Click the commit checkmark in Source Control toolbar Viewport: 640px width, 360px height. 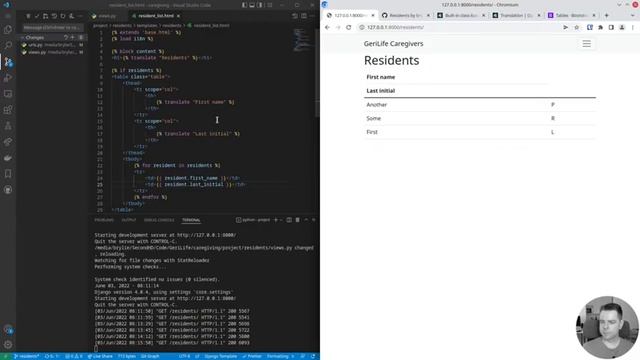(37, 16)
